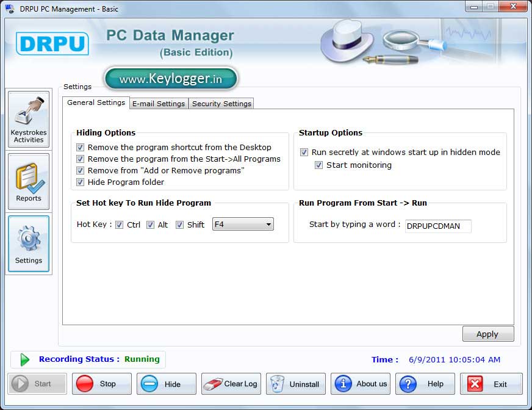Click 'Set Hot key To Run Hide Program' heading
532x410 pixels.
coord(143,203)
